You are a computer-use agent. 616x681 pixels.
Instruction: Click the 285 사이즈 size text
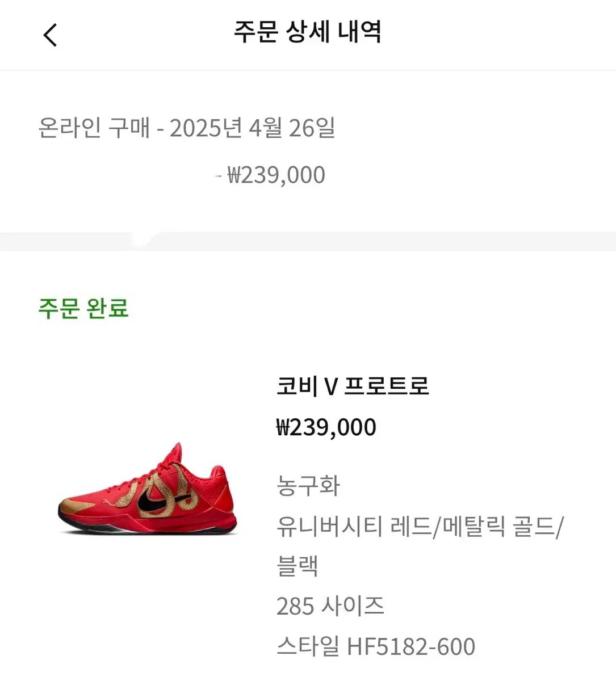(330, 606)
